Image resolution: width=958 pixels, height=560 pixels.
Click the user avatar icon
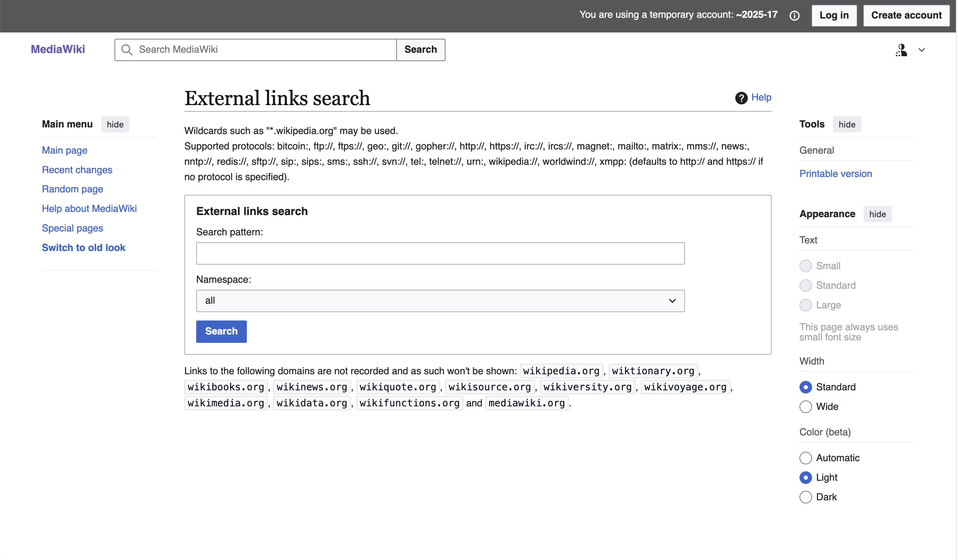(x=901, y=50)
